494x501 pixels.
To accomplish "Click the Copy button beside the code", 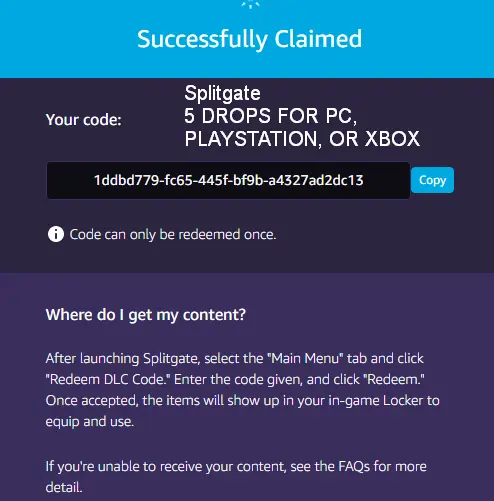I will click(432, 180).
